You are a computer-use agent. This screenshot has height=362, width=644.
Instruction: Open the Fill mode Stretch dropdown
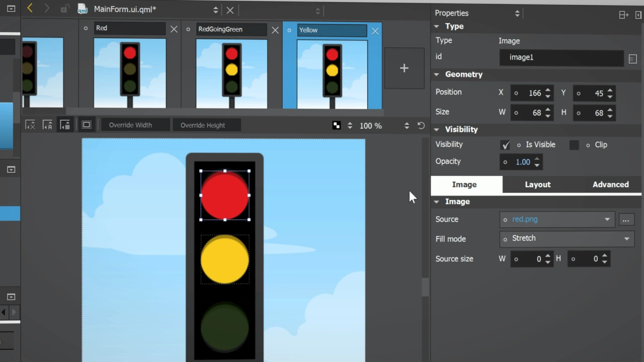click(x=567, y=239)
